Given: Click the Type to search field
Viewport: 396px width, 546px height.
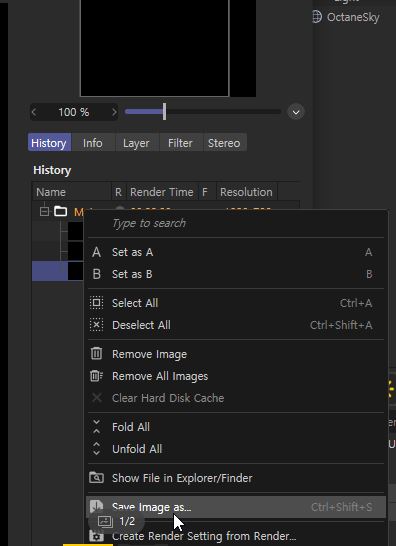Looking at the screenshot, I should pos(236,223).
